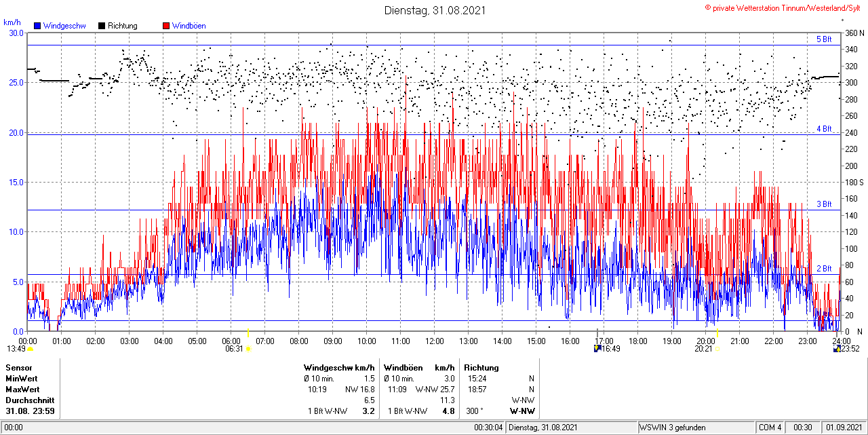Click the 'Richtung' legend label
Viewport: 868px width, 435px height.
[x=122, y=26]
